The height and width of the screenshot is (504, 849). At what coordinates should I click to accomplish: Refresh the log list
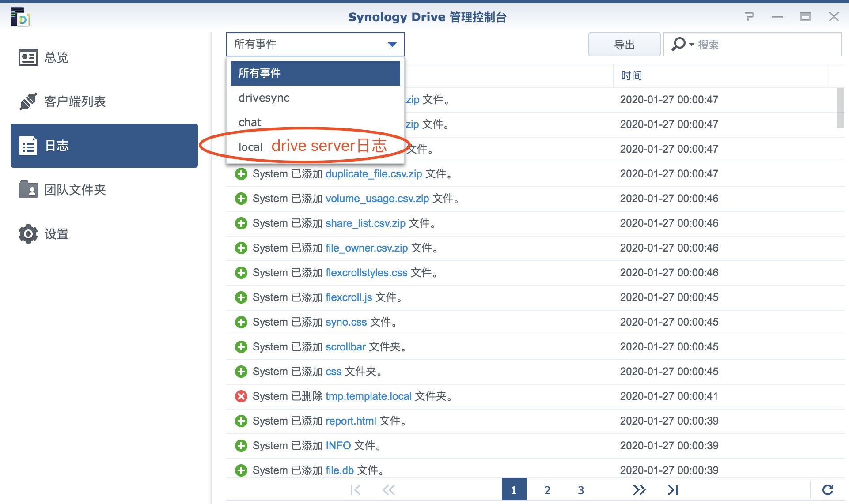(x=828, y=490)
